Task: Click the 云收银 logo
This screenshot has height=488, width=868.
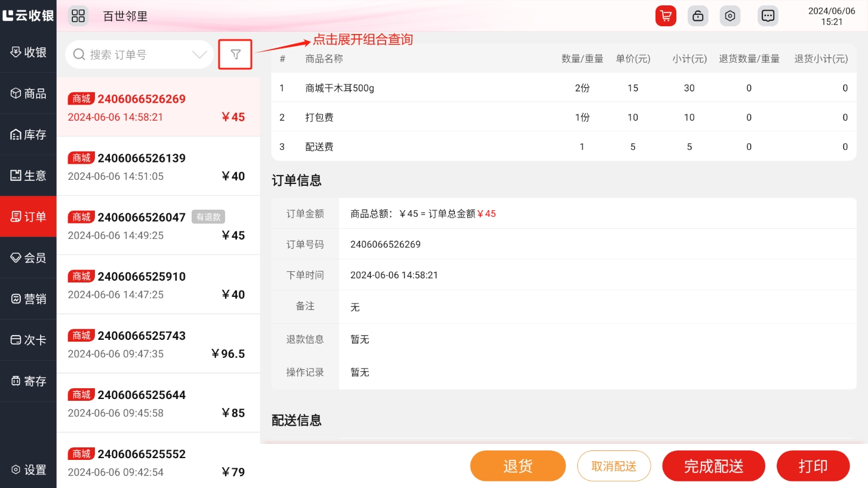Action: [28, 16]
